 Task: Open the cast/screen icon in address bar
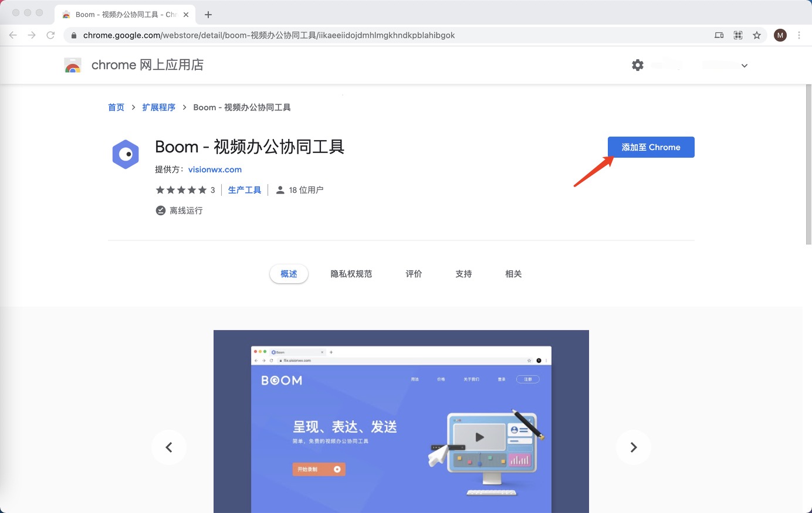pyautogui.click(x=719, y=35)
